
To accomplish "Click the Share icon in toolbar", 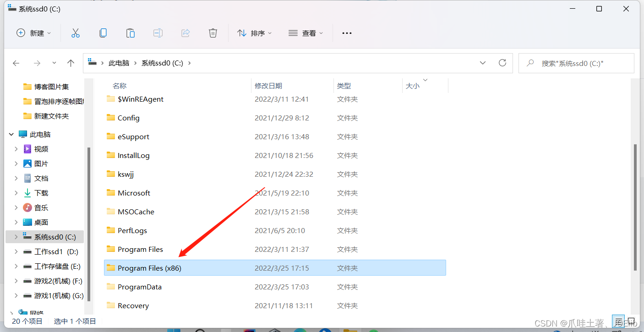I will (x=186, y=33).
